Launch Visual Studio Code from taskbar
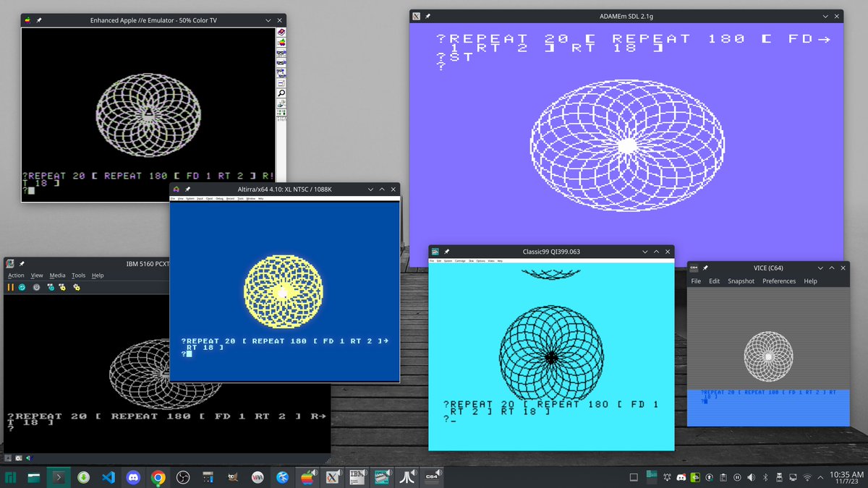This screenshot has height=488, width=868. pos(109,477)
